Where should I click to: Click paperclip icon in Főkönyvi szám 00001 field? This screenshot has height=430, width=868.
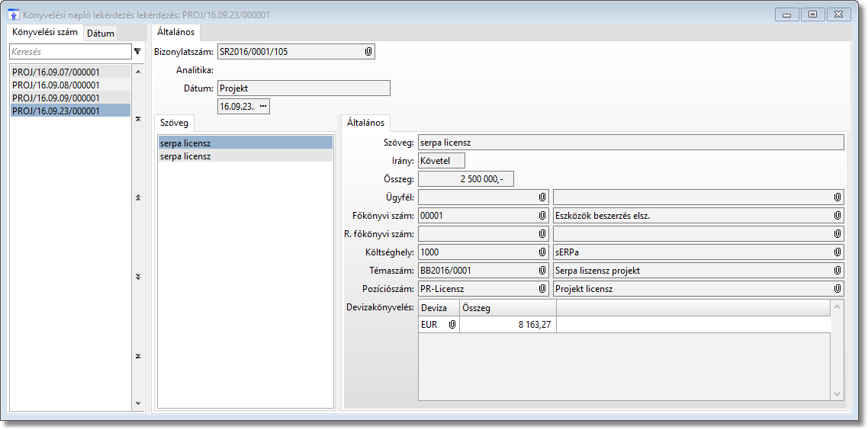(x=542, y=216)
